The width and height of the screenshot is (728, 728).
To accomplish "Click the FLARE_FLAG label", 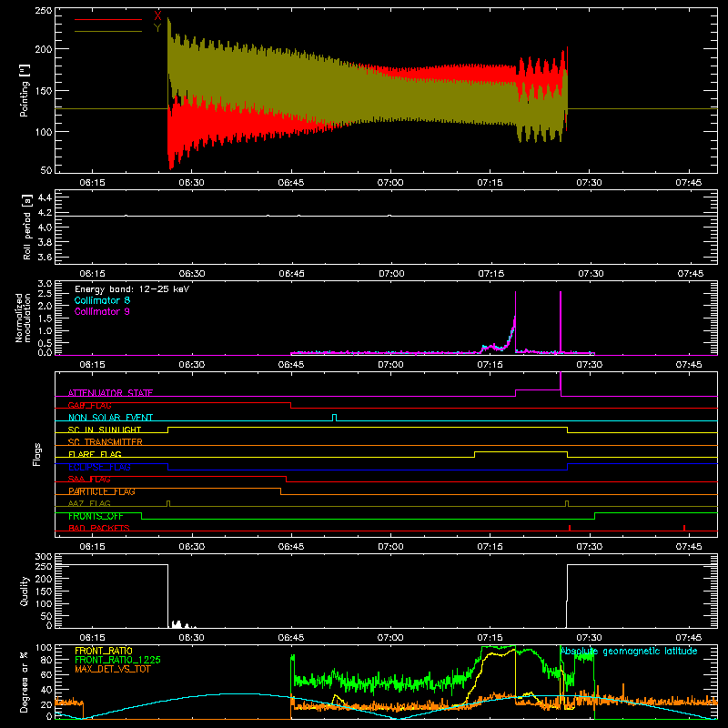I will coord(95,454).
